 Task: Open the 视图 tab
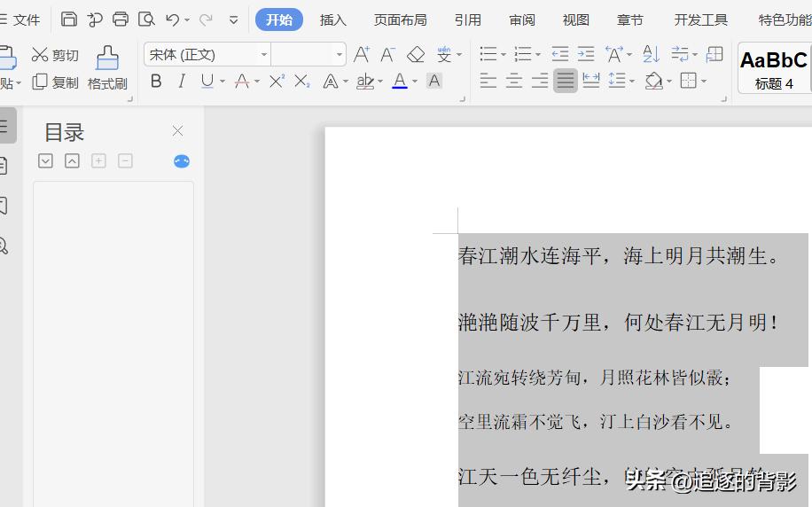tap(576, 20)
